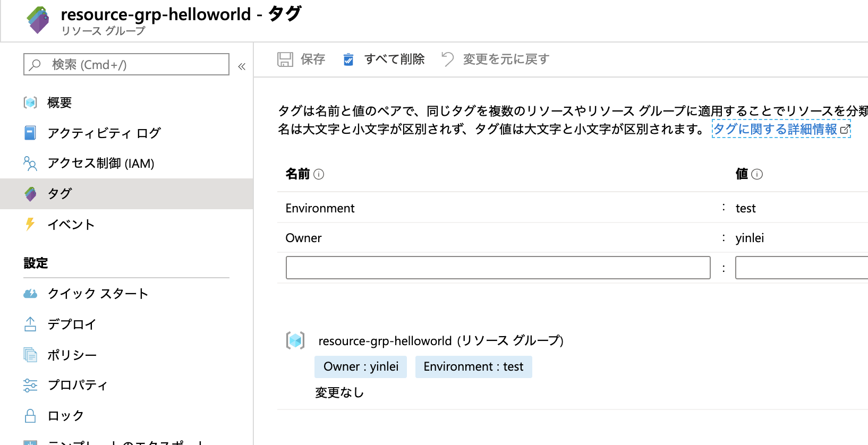Click the Owner : yinlei tag chip

coord(361,367)
